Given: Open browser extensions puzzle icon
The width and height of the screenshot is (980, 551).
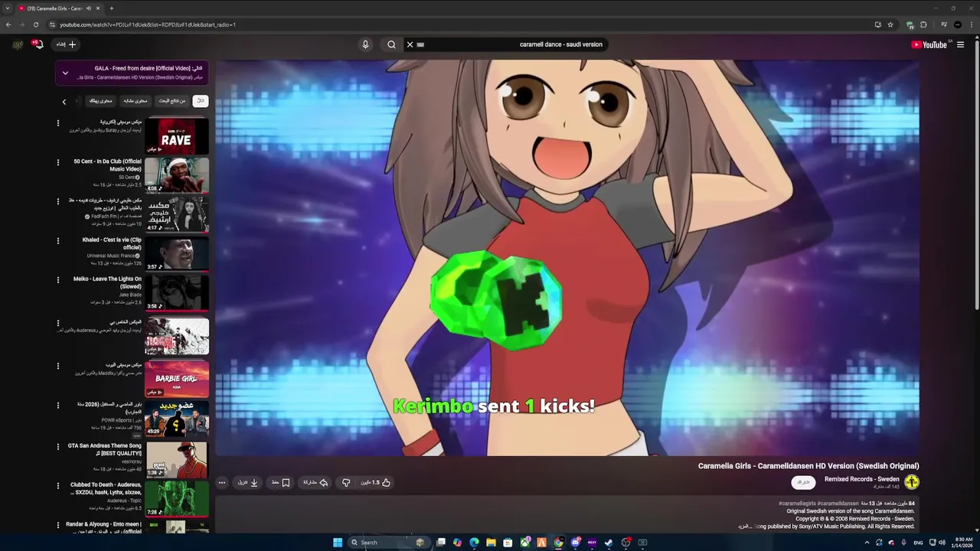Looking at the screenshot, I should coord(923,24).
